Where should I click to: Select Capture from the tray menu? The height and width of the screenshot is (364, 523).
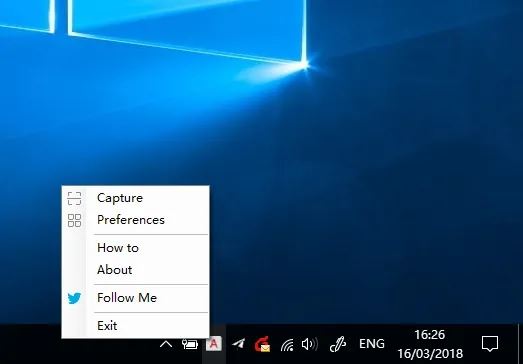click(135, 198)
